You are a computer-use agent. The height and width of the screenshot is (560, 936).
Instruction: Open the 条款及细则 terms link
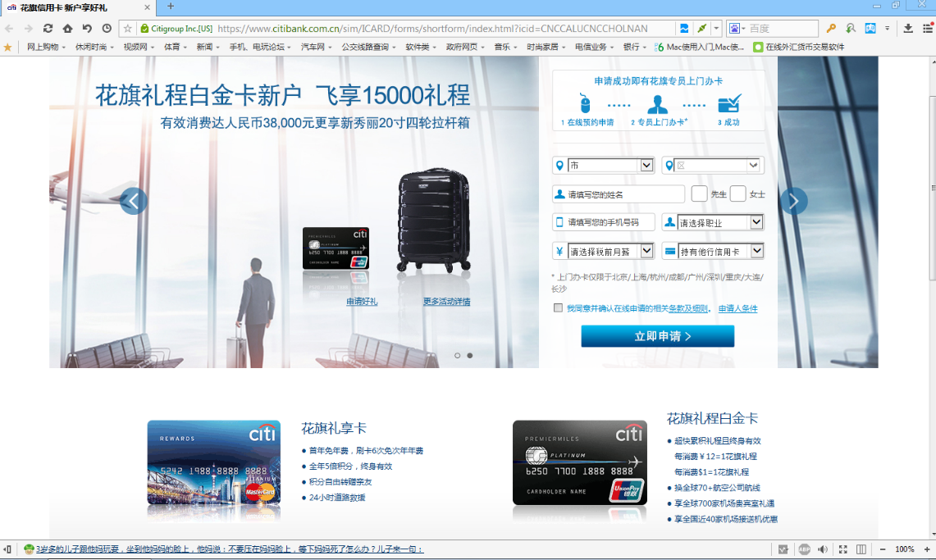pos(688,308)
